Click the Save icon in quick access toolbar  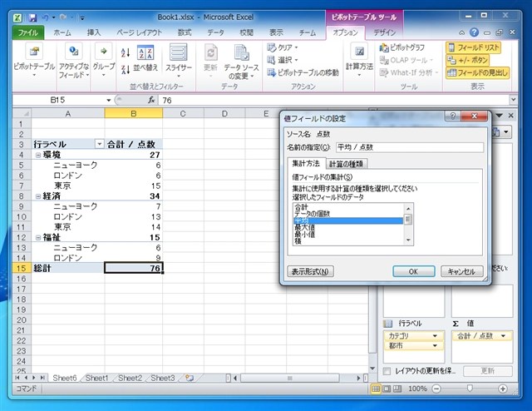32,17
